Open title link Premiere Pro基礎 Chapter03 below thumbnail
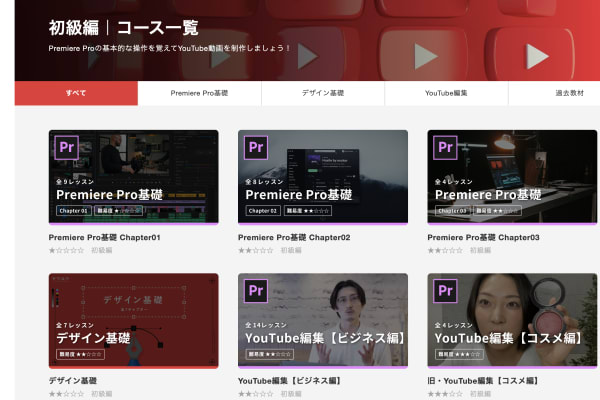Screen dimensions: 600x400 pos(483,238)
